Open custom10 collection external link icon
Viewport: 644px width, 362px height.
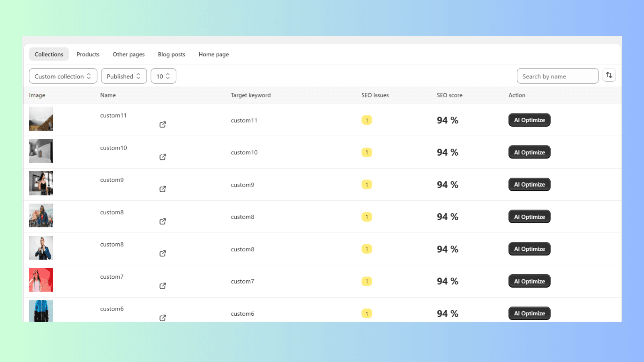163,157
